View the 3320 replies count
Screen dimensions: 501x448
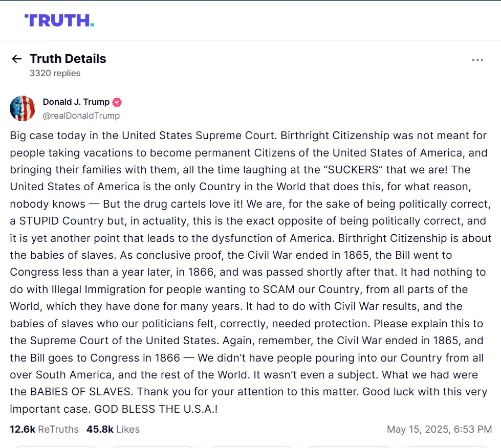pyautogui.click(x=55, y=73)
